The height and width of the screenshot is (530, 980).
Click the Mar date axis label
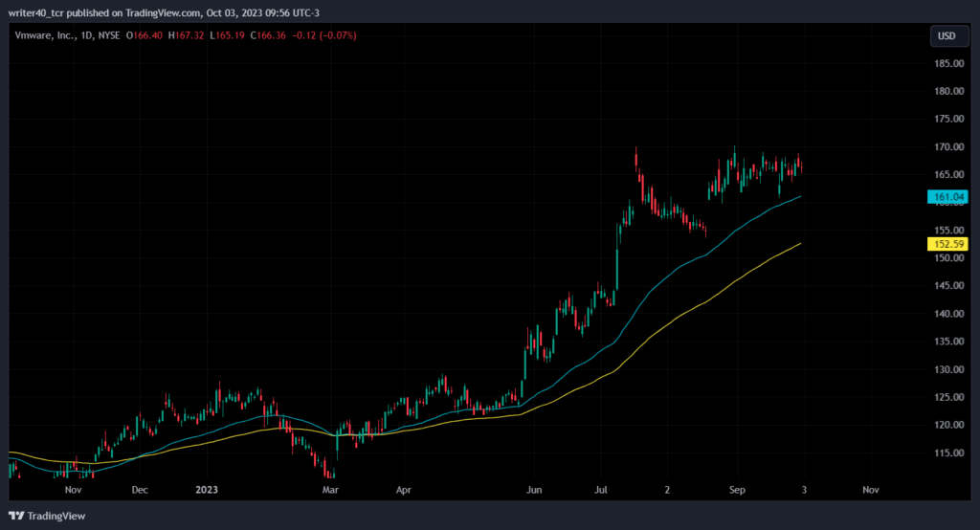click(x=330, y=490)
